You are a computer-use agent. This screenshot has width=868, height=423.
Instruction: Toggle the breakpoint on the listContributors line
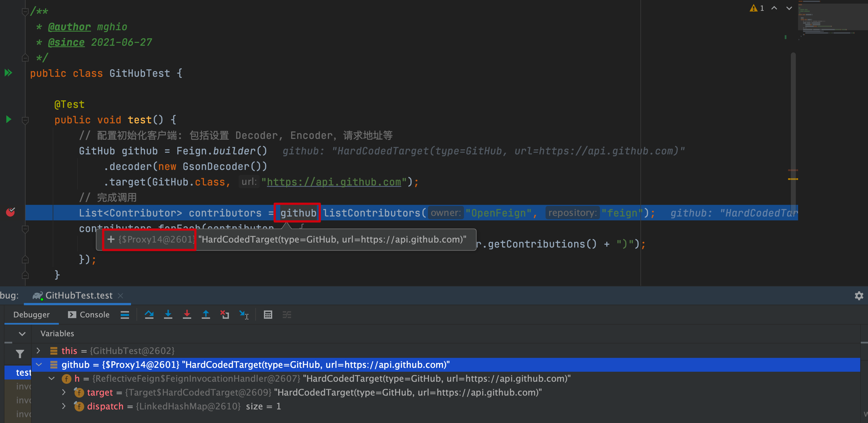pos(11,212)
